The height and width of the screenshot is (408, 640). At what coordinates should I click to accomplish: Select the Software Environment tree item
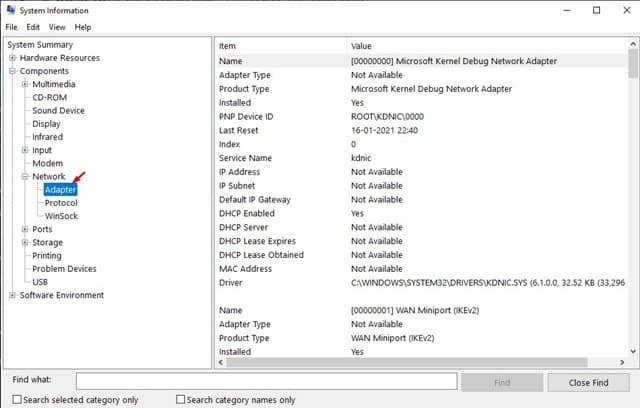(x=62, y=295)
